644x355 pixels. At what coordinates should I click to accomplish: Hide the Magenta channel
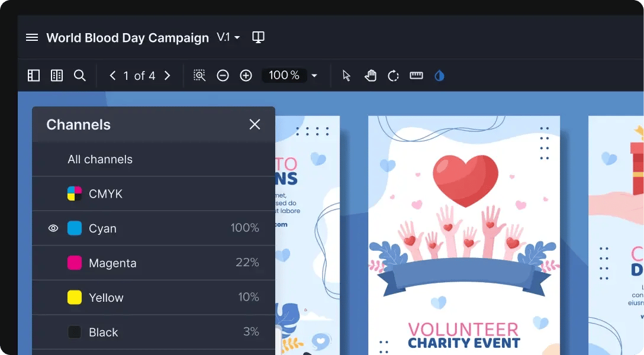coord(53,263)
